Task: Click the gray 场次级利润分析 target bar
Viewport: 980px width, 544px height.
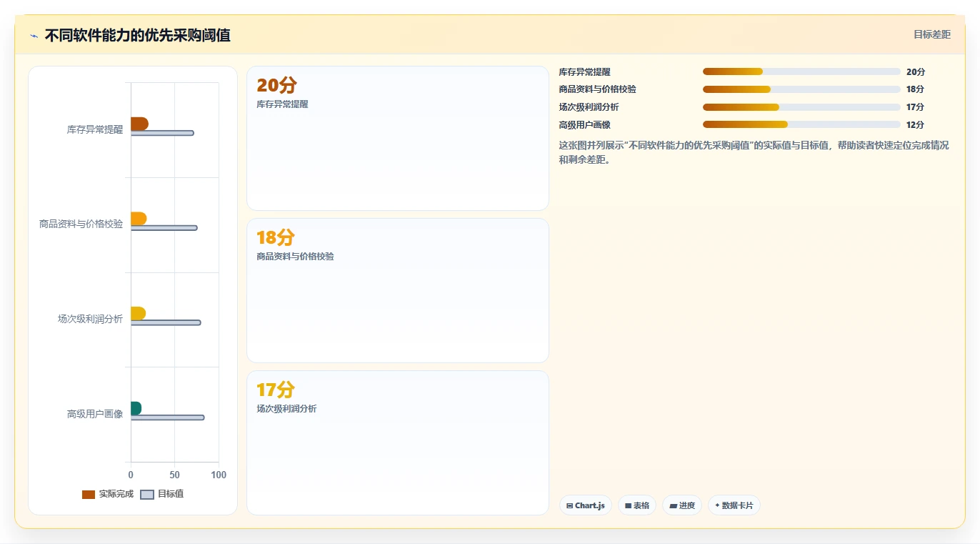Action: pyautogui.click(x=166, y=322)
